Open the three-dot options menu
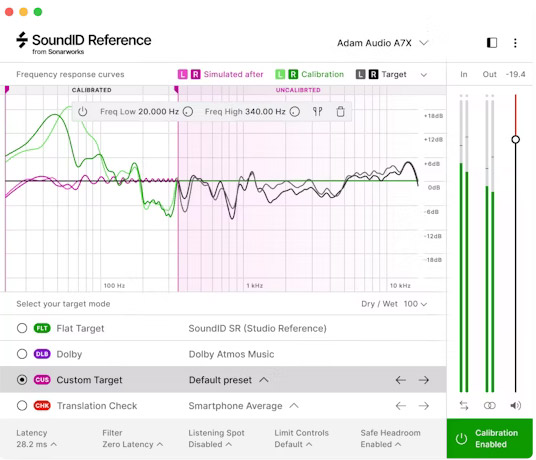 515,43
